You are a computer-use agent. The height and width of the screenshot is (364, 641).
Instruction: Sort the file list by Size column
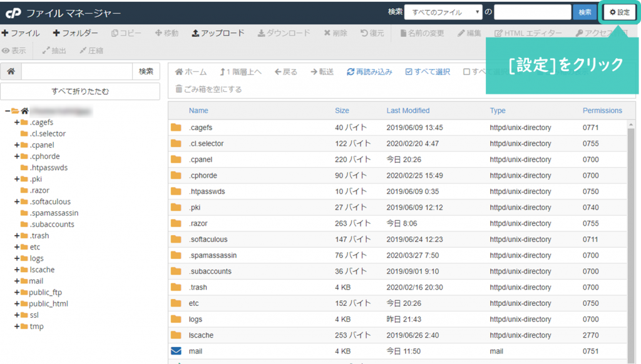342,111
